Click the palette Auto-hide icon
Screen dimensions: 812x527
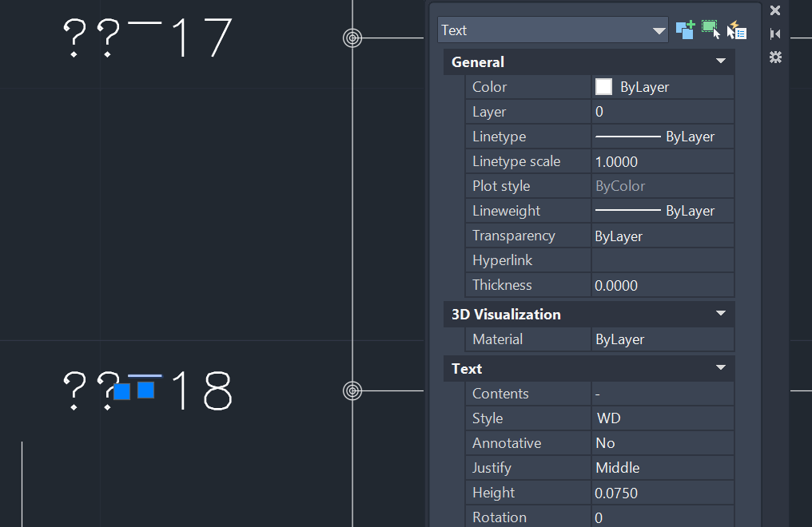774,34
